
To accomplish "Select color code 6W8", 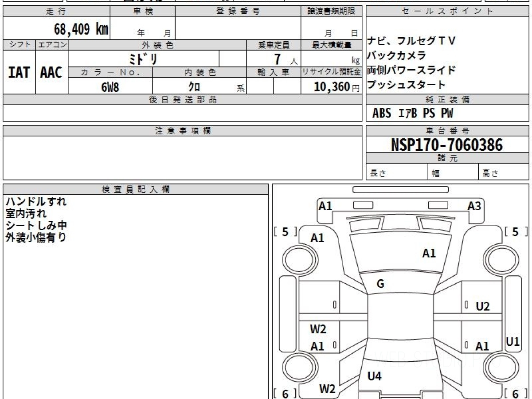I will pyautogui.click(x=110, y=87).
